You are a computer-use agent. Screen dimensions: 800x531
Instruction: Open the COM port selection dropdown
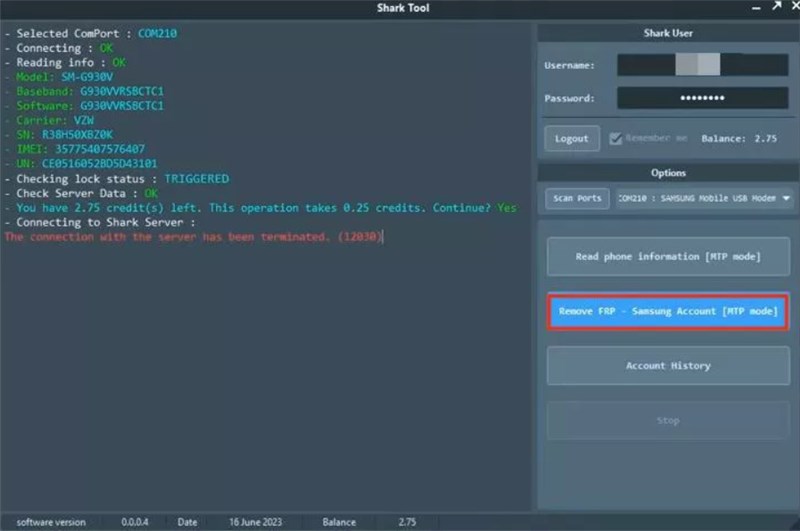point(785,198)
